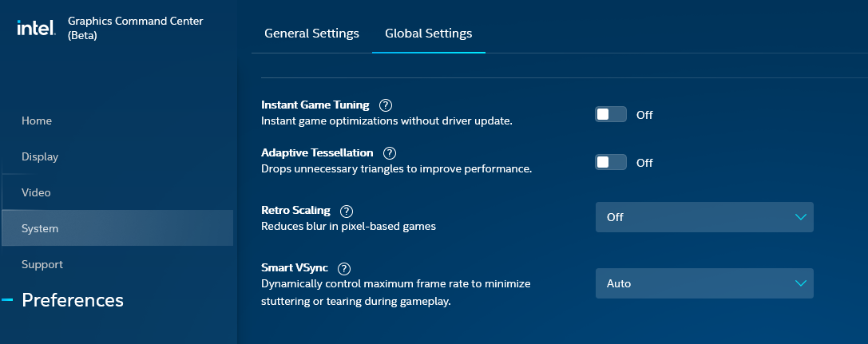This screenshot has width=868, height=344.
Task: Click the Retro Scaling chevron arrow
Action: coord(801,217)
